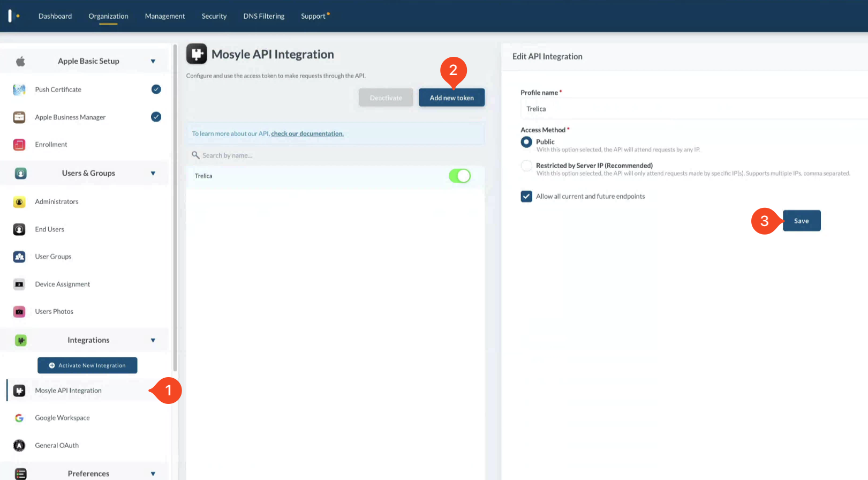Open the Management tab

[x=165, y=16]
